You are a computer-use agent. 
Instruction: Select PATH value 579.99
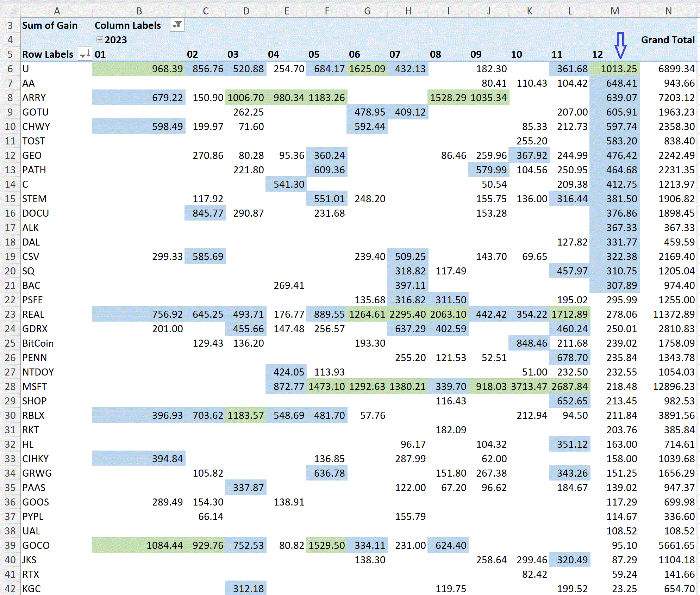489,170
